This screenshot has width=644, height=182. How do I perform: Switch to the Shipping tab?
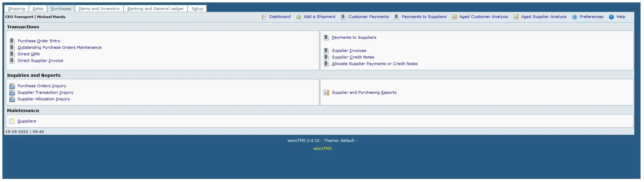point(16,9)
